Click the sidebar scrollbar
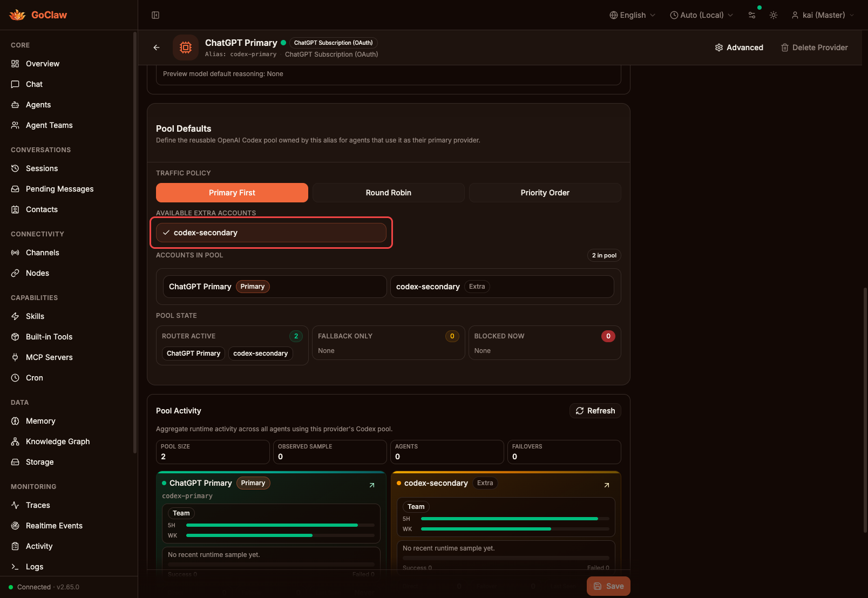 pyautogui.click(x=135, y=243)
